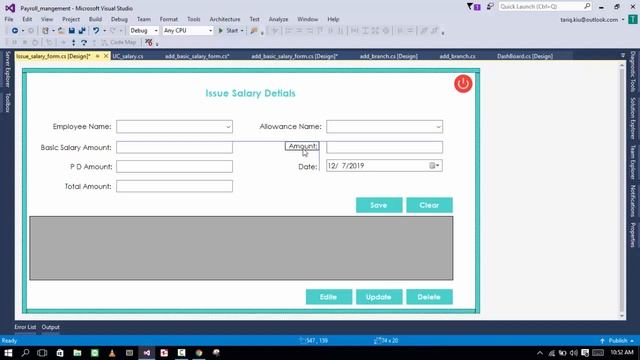Screen dimensions: 640x360
Task: Click the Undo toolbar icon
Action: [x=96, y=31]
